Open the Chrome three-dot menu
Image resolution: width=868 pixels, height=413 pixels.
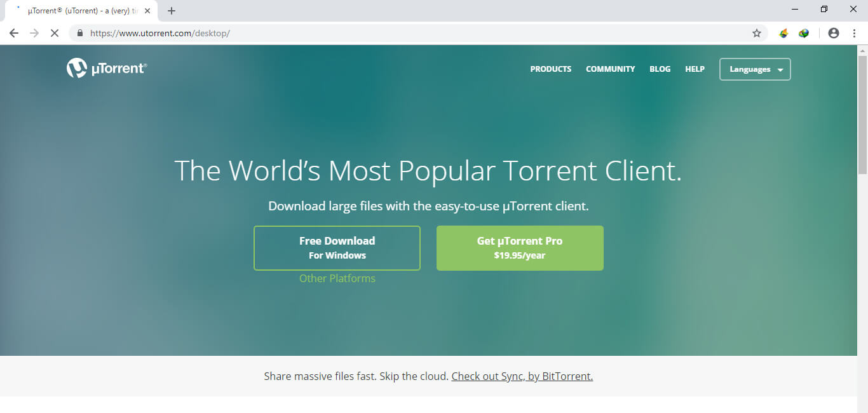pos(854,33)
